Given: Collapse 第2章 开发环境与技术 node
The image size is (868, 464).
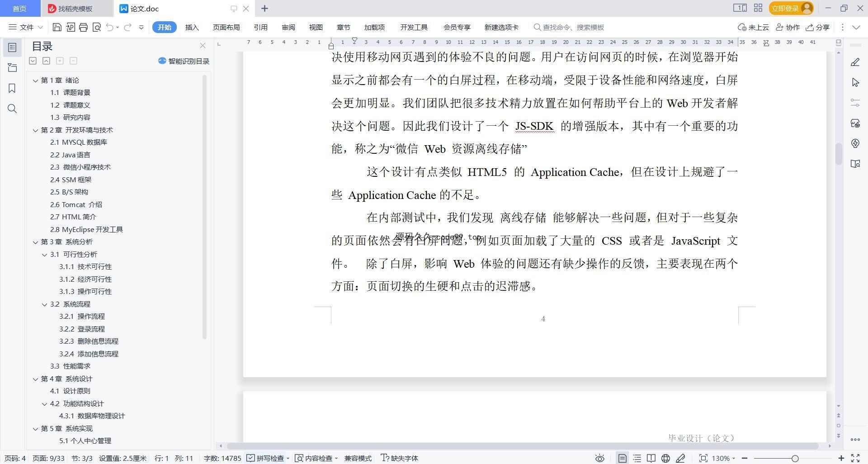Looking at the screenshot, I should click(x=35, y=130).
